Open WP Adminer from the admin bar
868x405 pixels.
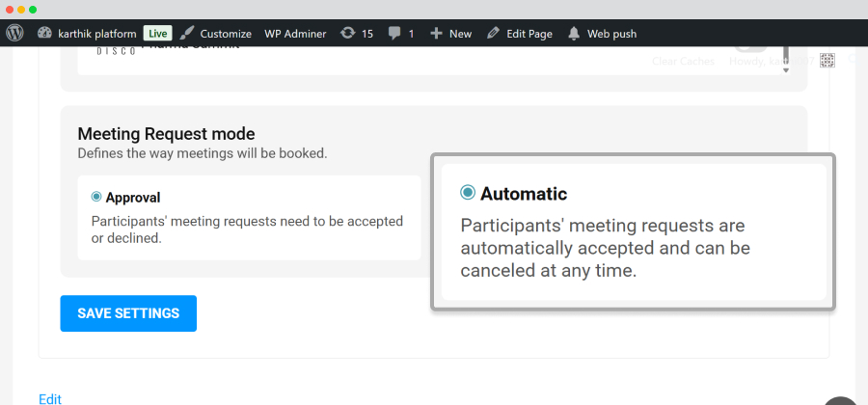point(295,34)
